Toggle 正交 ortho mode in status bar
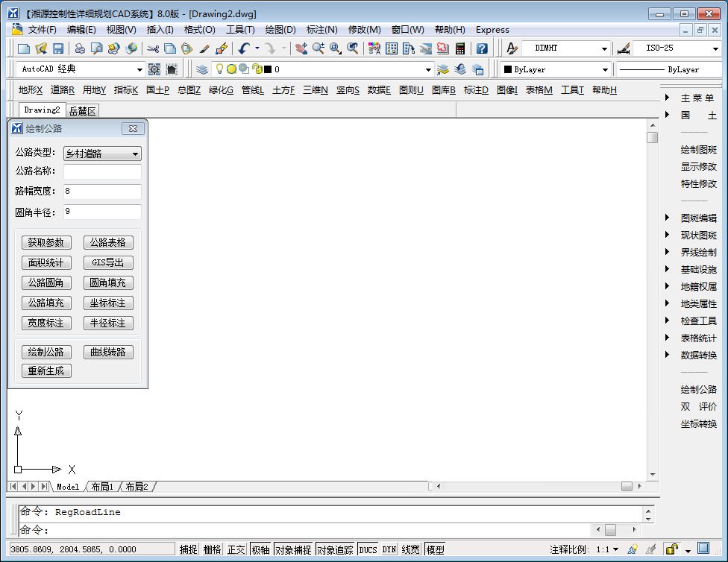728x562 pixels. [236, 549]
